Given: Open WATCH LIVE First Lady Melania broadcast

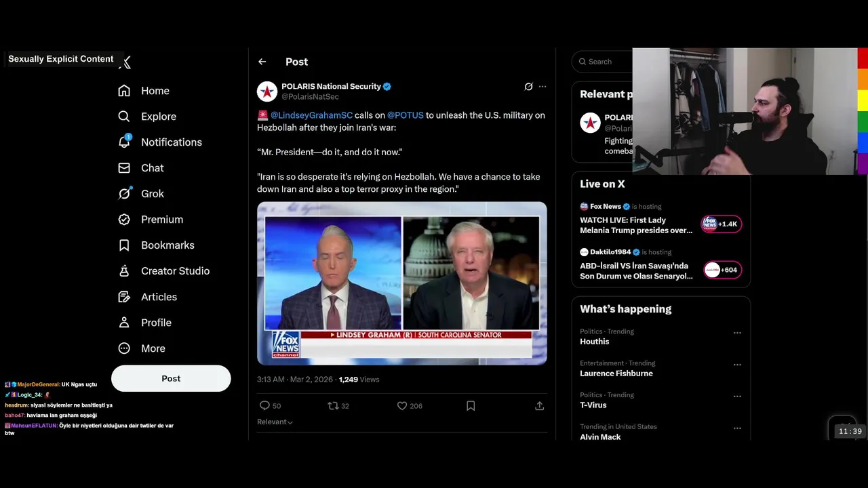Looking at the screenshot, I should click(636, 225).
